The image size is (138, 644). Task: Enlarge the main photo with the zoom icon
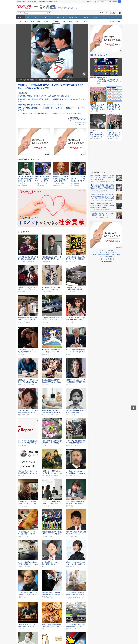pyautogui.click(x=84, y=74)
